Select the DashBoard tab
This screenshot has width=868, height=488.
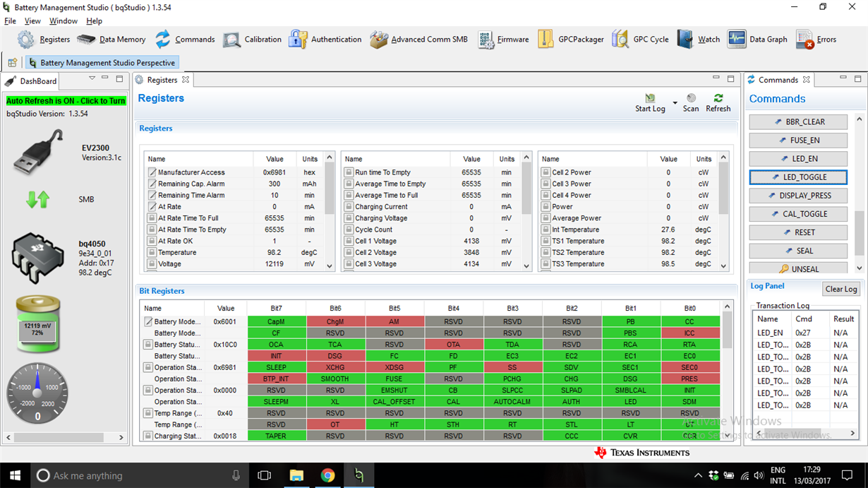coord(32,81)
